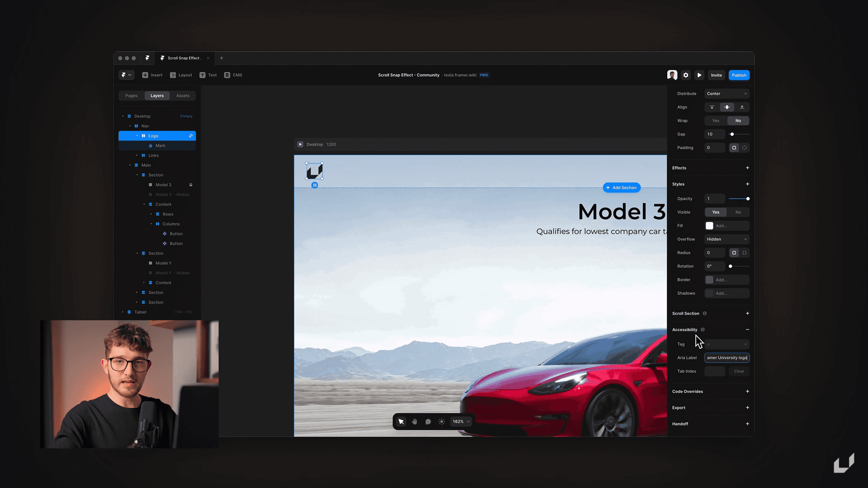Click the Layers tab in the panel

point(157,95)
